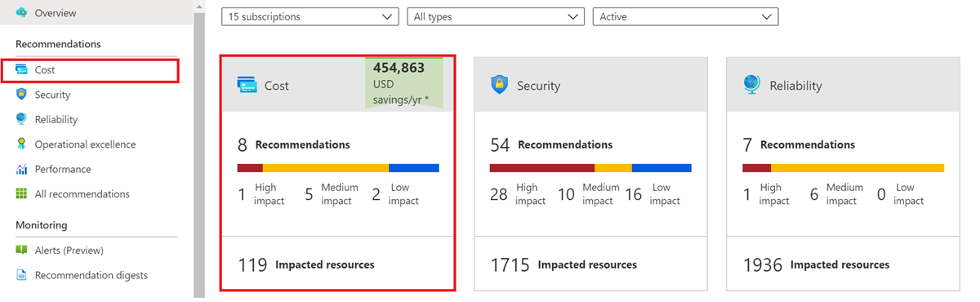The height and width of the screenshot is (302, 980).
Task: Click 1715 Impacted resources in Security tile
Action: pyautogui.click(x=563, y=264)
